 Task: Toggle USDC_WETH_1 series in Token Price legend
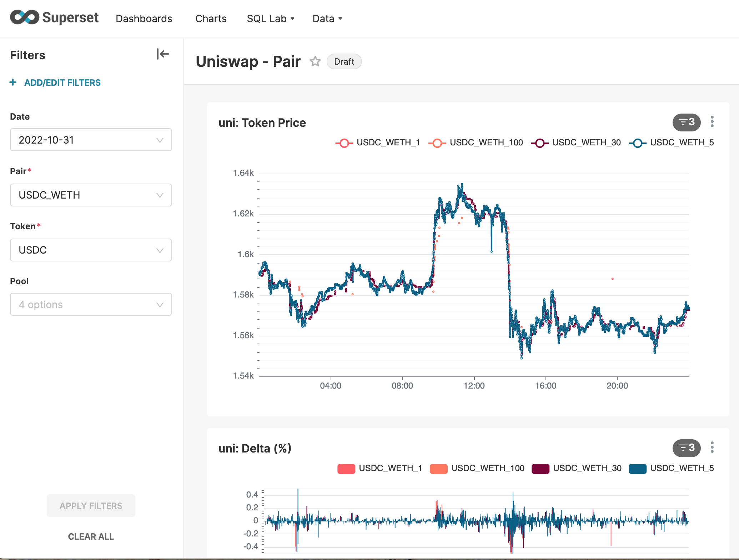[x=378, y=142]
